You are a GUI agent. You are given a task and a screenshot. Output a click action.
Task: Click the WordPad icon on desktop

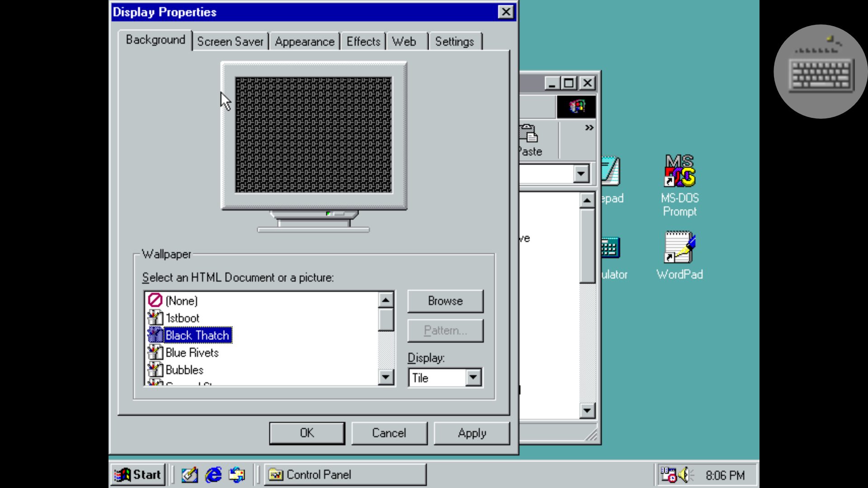(679, 256)
